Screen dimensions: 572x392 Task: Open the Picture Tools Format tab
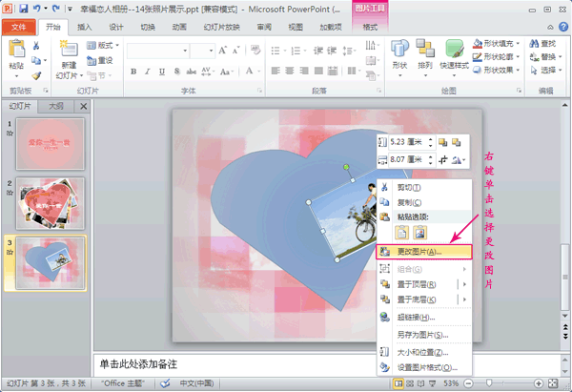click(x=370, y=27)
